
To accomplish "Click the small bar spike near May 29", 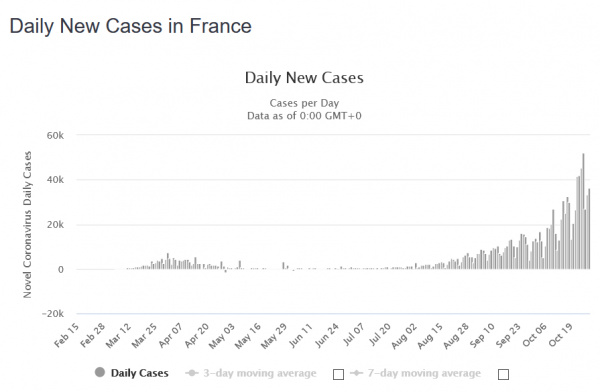I will click(x=284, y=265).
